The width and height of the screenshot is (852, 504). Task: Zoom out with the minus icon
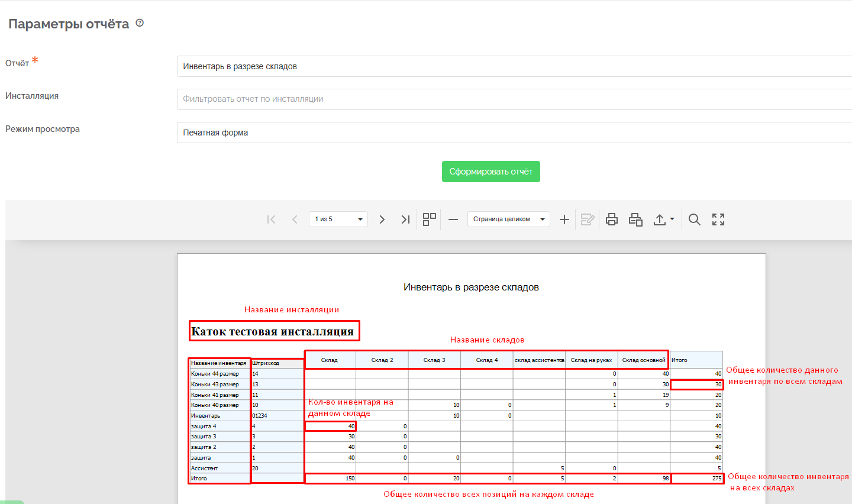453,219
